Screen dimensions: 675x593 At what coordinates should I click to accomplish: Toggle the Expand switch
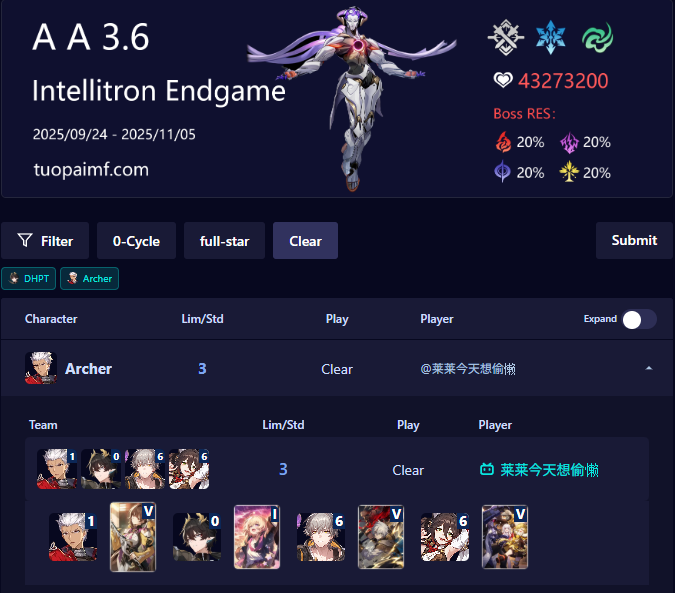pos(639,319)
